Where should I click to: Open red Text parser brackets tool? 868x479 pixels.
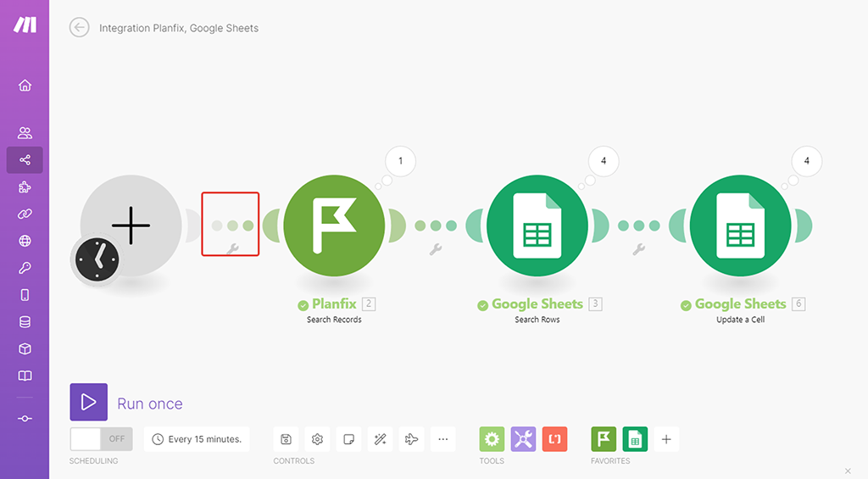click(x=554, y=439)
